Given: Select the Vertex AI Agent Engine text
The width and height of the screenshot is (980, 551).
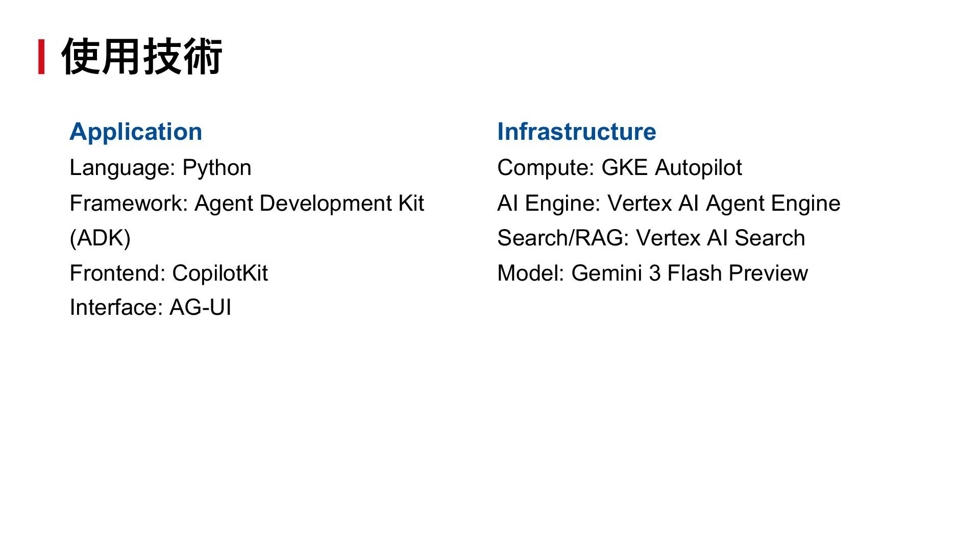Looking at the screenshot, I should click(723, 204).
